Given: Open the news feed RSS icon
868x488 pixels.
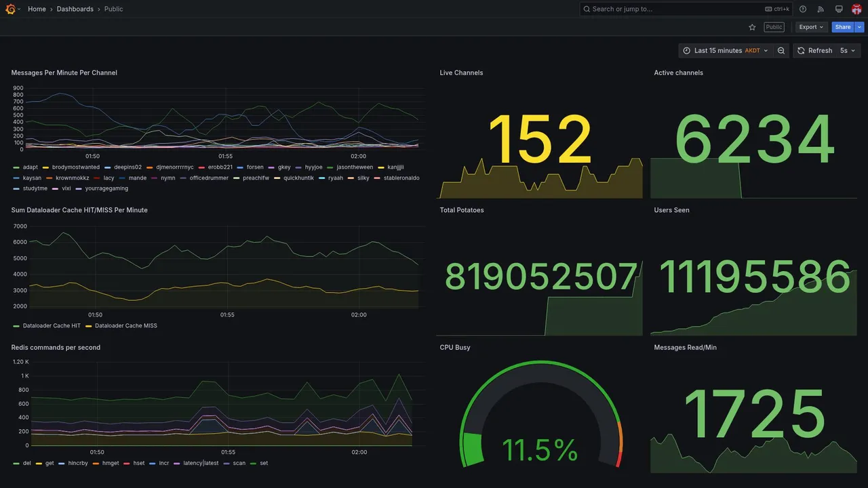Looking at the screenshot, I should [821, 9].
